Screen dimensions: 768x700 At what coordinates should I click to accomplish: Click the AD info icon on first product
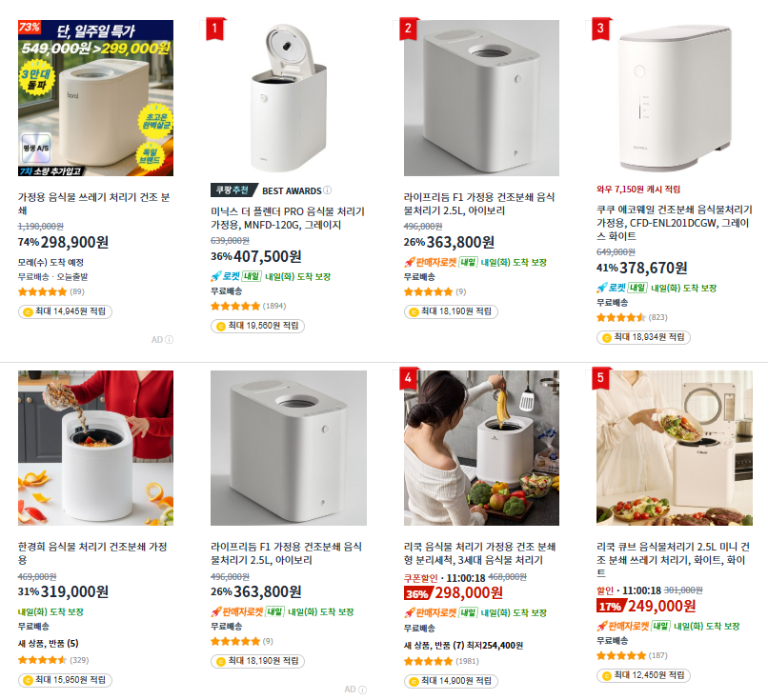[169, 339]
